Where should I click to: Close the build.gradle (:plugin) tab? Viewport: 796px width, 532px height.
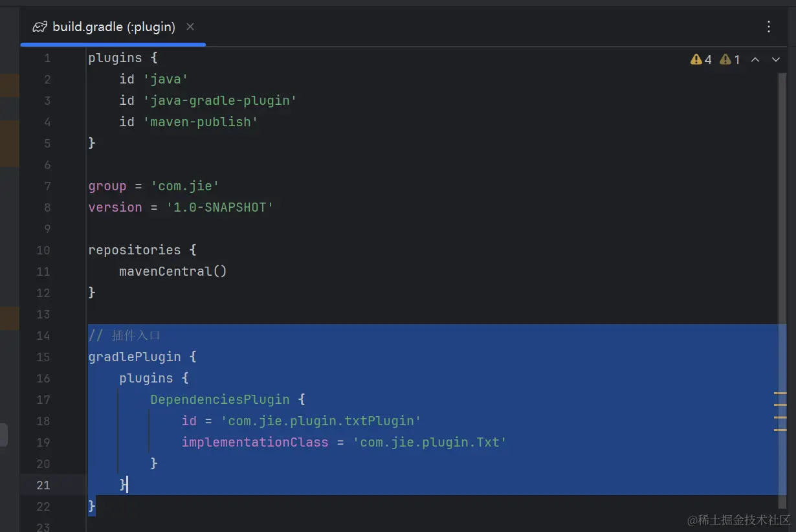point(190,27)
